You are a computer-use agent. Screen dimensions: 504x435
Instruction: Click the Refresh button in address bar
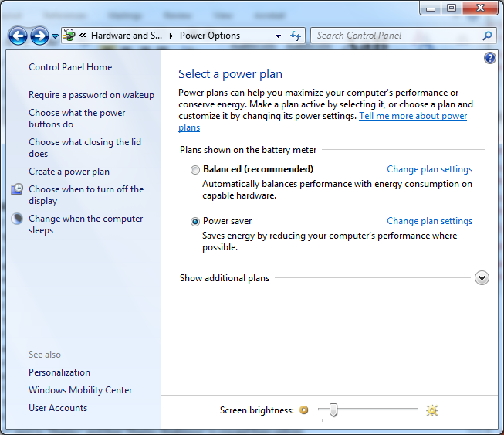coord(296,36)
